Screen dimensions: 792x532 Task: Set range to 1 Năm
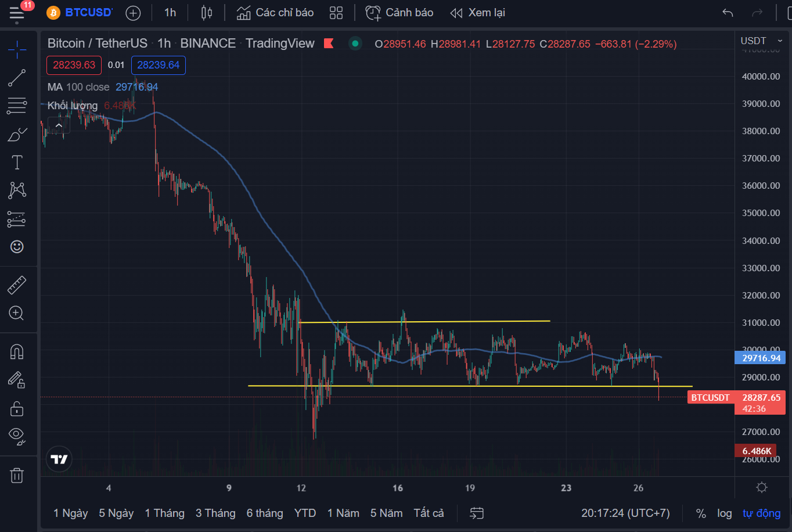343,513
